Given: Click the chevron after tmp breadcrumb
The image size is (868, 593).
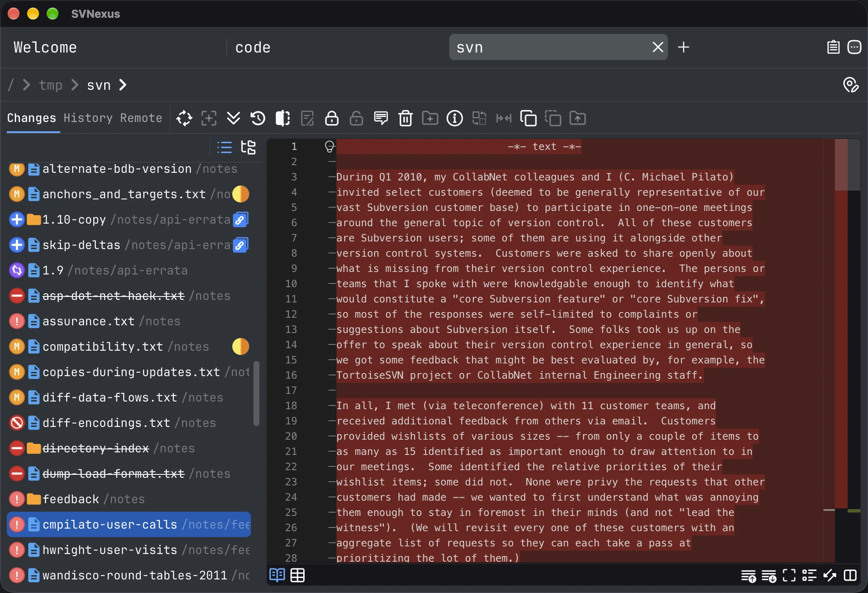Looking at the screenshot, I should [x=75, y=85].
